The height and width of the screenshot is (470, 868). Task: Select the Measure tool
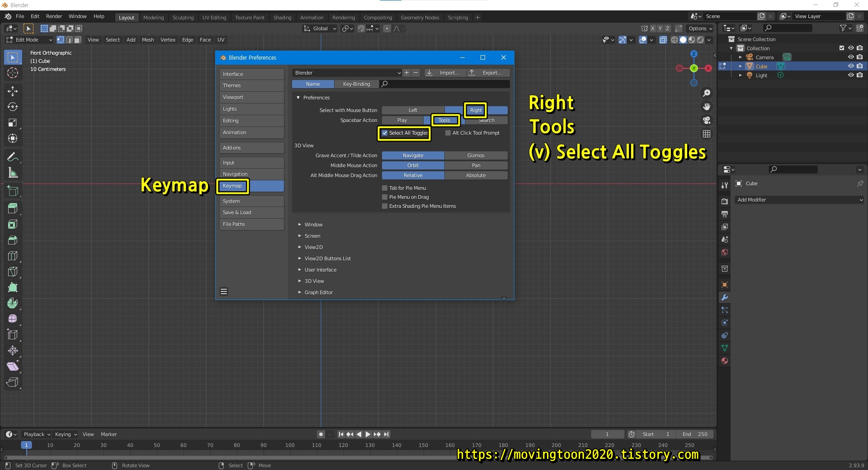coord(13,173)
